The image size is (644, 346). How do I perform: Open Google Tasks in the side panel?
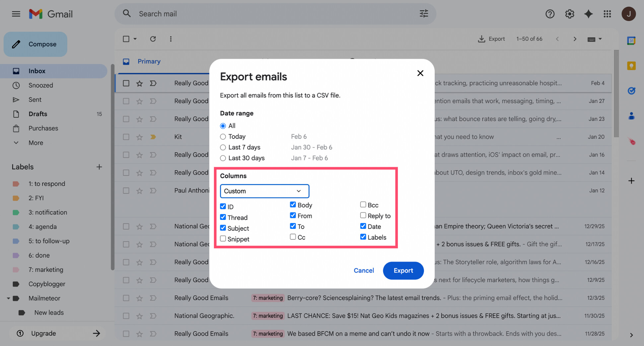coord(631,91)
